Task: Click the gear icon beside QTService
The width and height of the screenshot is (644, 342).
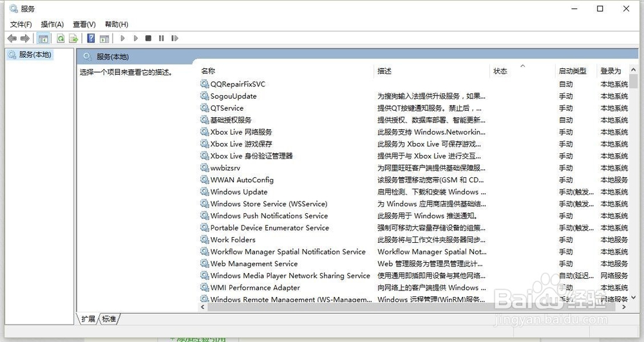Action: click(x=205, y=108)
